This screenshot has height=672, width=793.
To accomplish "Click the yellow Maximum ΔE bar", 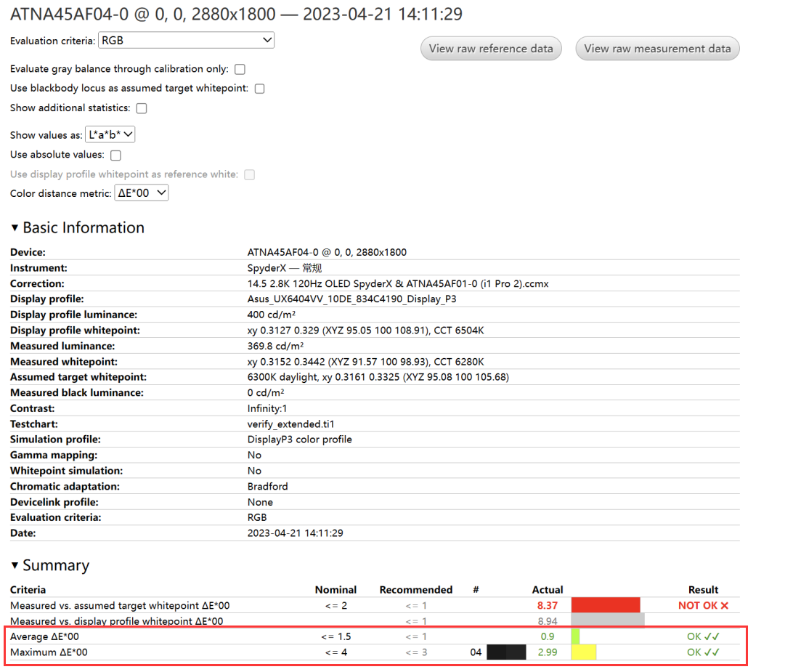I will (584, 652).
